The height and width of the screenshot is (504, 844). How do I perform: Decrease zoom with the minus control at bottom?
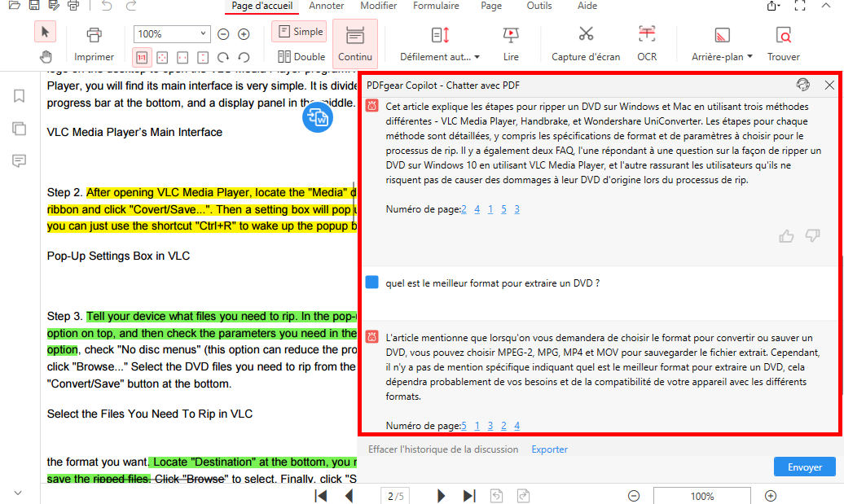coord(634,495)
